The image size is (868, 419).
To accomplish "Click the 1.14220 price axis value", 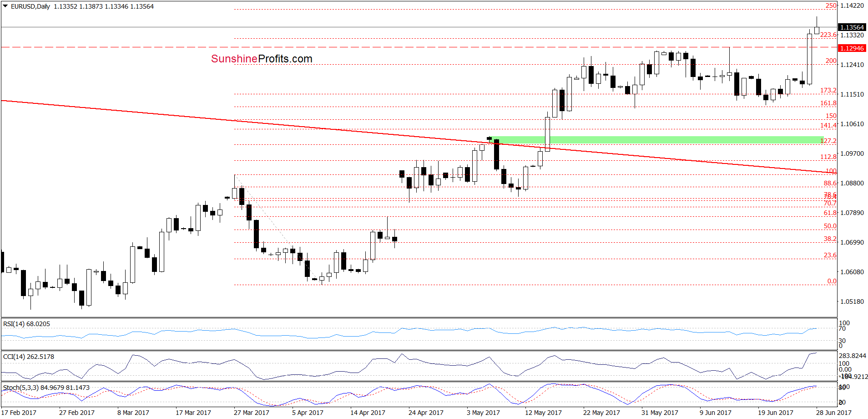I will (x=852, y=6).
